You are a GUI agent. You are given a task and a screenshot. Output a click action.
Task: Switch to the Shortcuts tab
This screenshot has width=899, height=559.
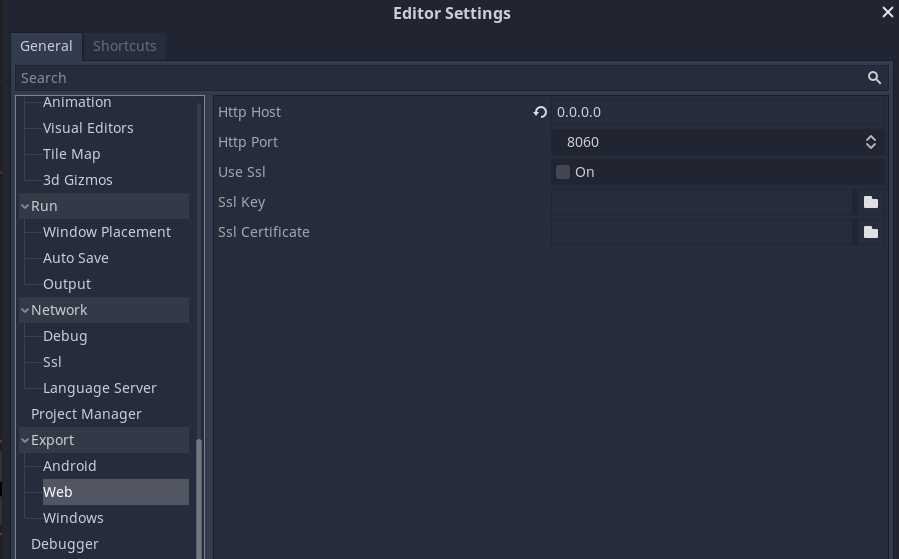(x=124, y=46)
